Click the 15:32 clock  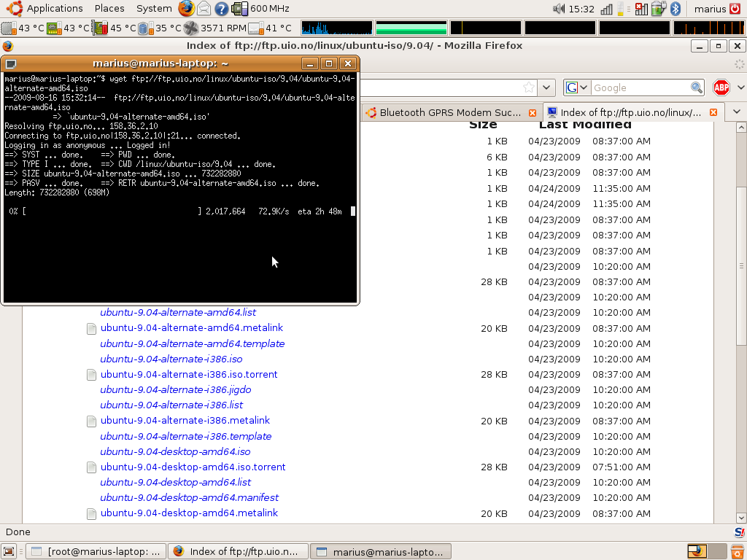click(x=581, y=9)
